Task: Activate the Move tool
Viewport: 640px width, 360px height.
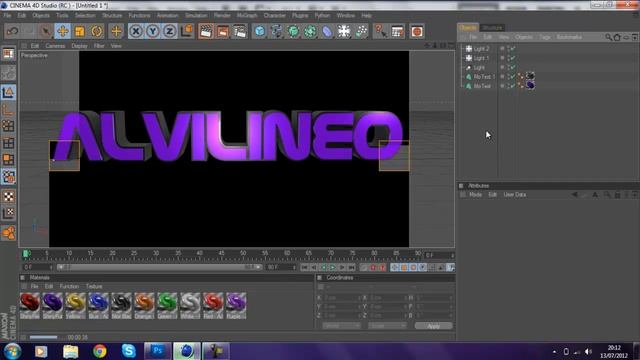Action: [62, 31]
